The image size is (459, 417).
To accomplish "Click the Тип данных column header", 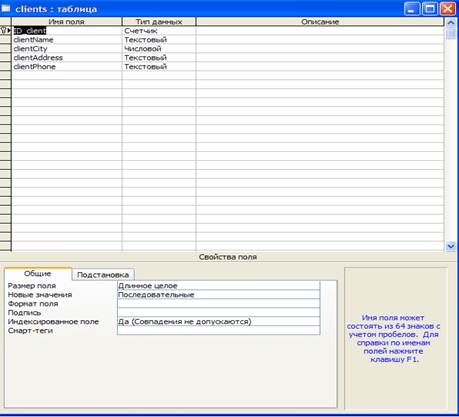I will [x=159, y=22].
